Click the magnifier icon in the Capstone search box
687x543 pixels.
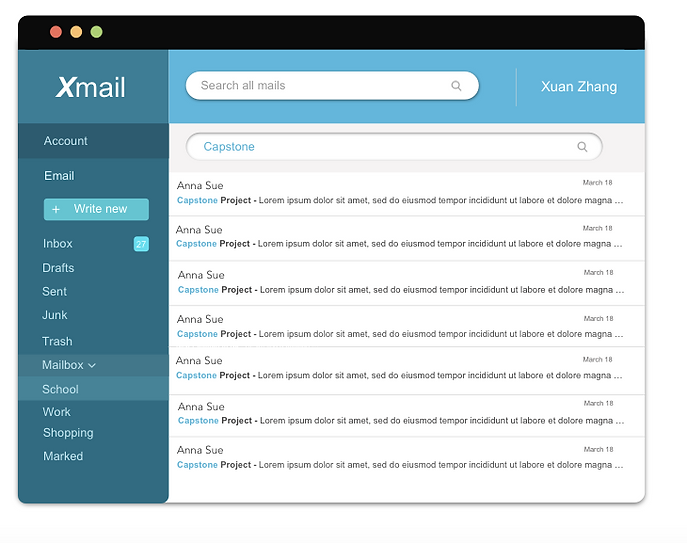(582, 147)
